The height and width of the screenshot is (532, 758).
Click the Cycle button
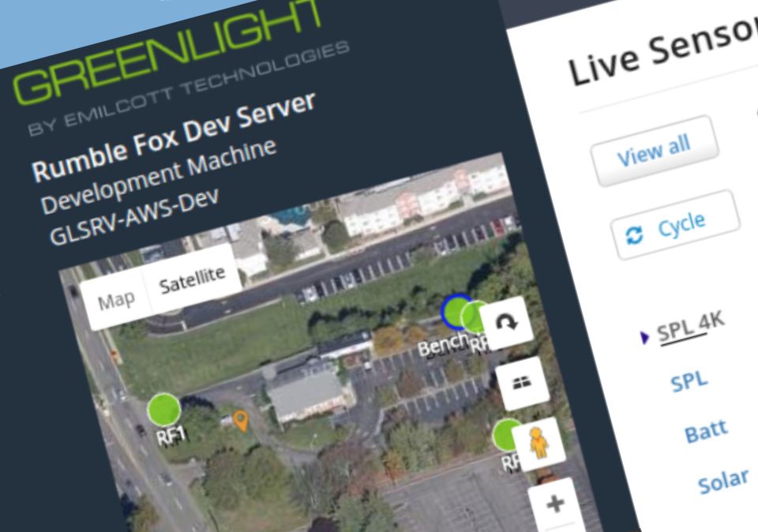click(x=675, y=225)
